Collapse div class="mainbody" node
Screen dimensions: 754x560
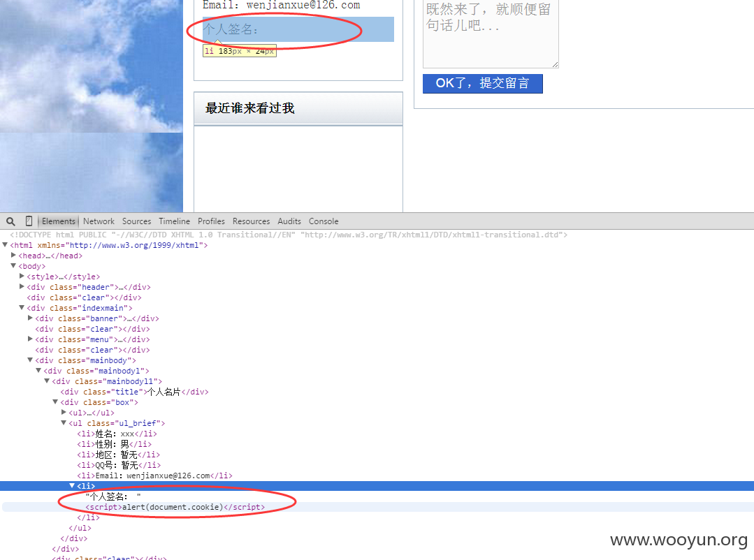[x=30, y=360]
